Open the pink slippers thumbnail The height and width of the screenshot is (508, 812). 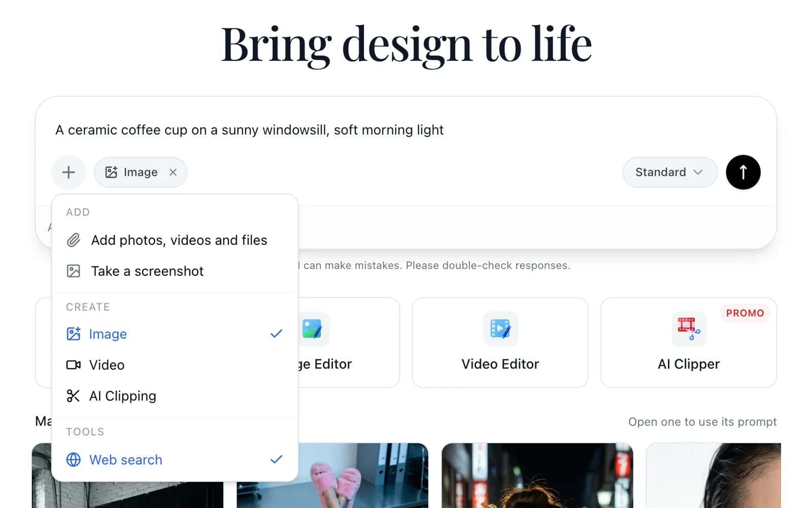tap(332, 475)
